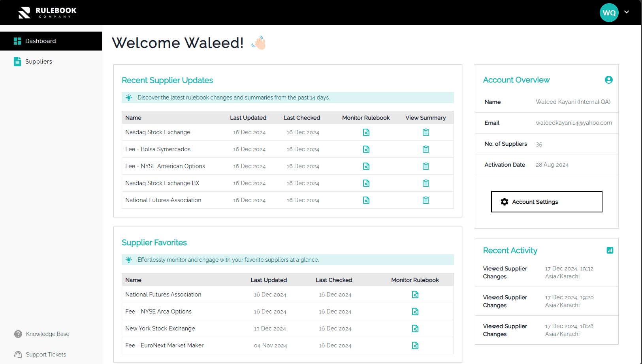The width and height of the screenshot is (642, 364).
Task: Switch to the Dashboard section
Action: coord(40,41)
